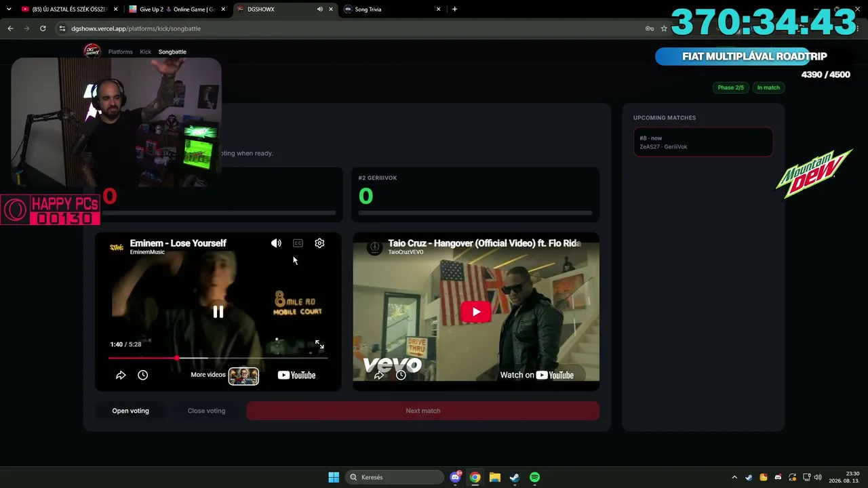Open the Windows Start menu
The width and height of the screenshot is (868, 488).
[334, 477]
